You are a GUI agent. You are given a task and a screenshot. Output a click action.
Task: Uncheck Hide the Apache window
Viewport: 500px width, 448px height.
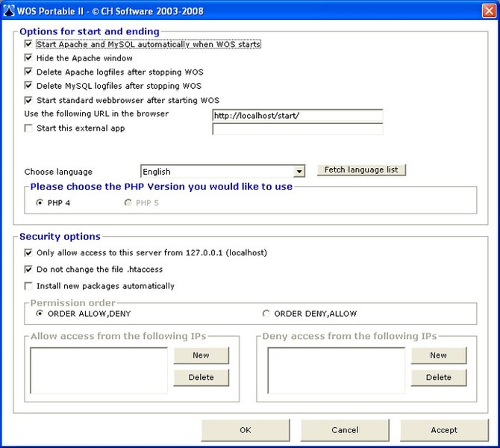[29, 58]
